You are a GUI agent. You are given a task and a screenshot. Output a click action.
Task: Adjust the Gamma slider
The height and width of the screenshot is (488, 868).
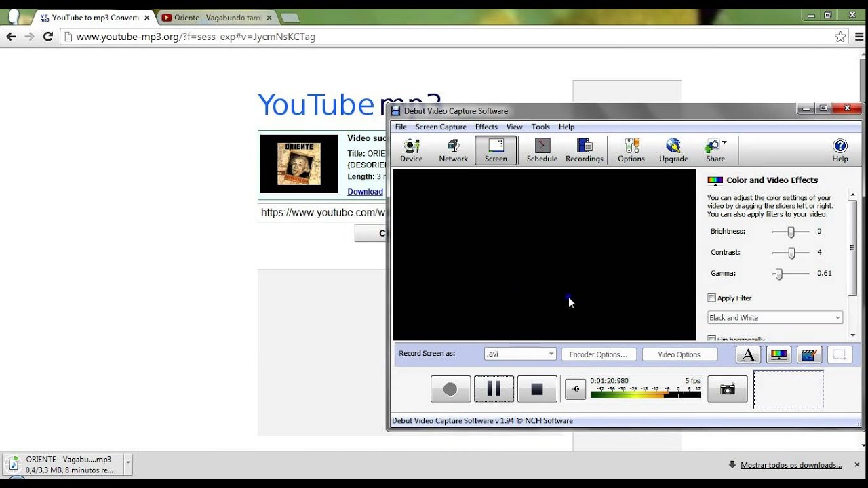779,274
